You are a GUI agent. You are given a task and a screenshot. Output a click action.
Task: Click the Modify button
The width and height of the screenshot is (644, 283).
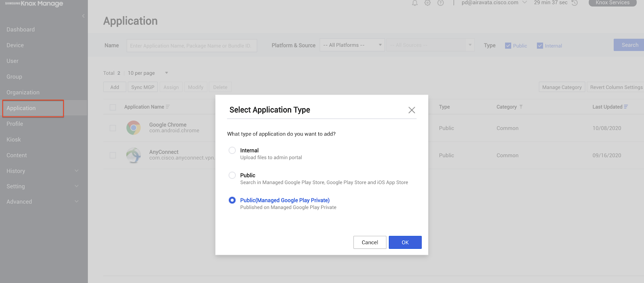(196, 87)
